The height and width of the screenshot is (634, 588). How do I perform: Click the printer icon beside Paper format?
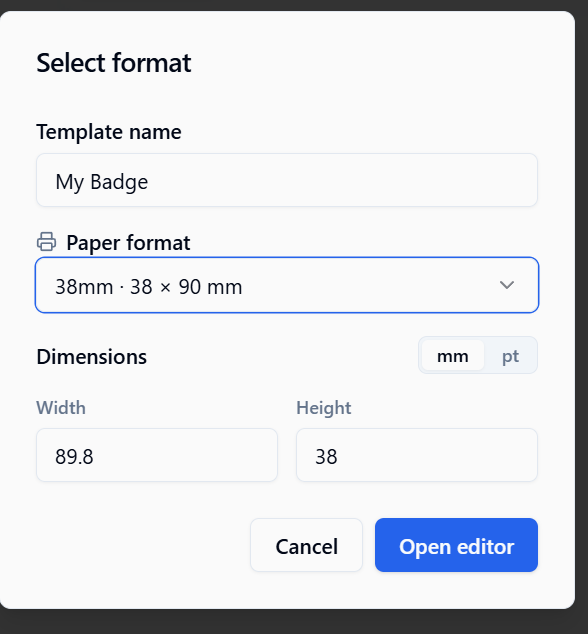pyautogui.click(x=47, y=242)
